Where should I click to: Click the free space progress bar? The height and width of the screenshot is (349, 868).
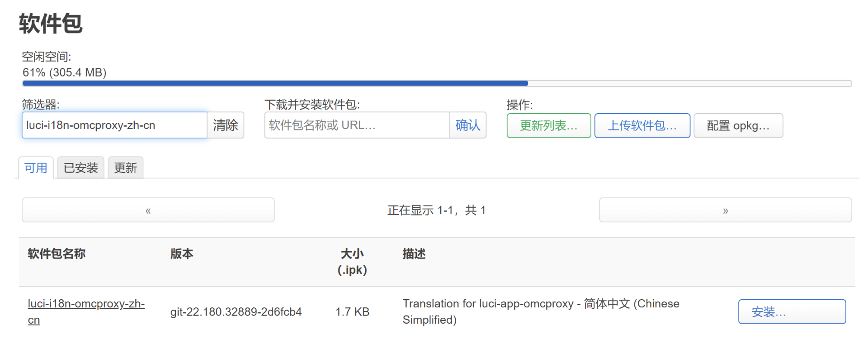pyautogui.click(x=437, y=84)
